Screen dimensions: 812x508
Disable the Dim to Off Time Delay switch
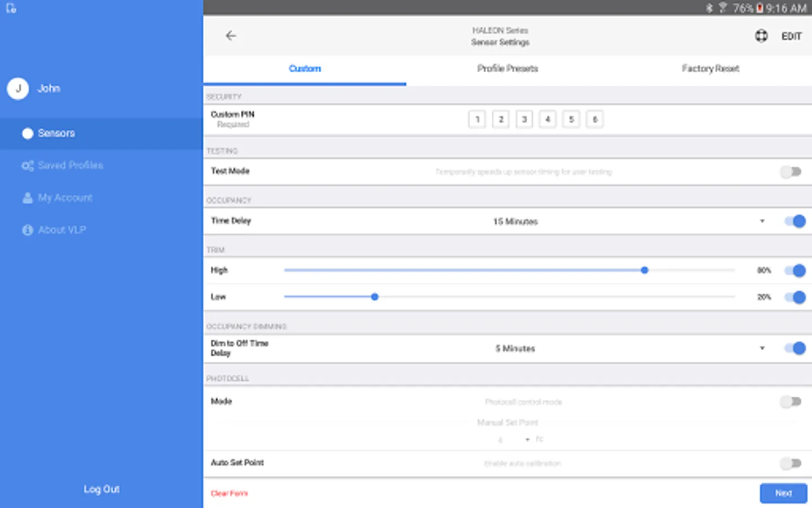point(795,348)
